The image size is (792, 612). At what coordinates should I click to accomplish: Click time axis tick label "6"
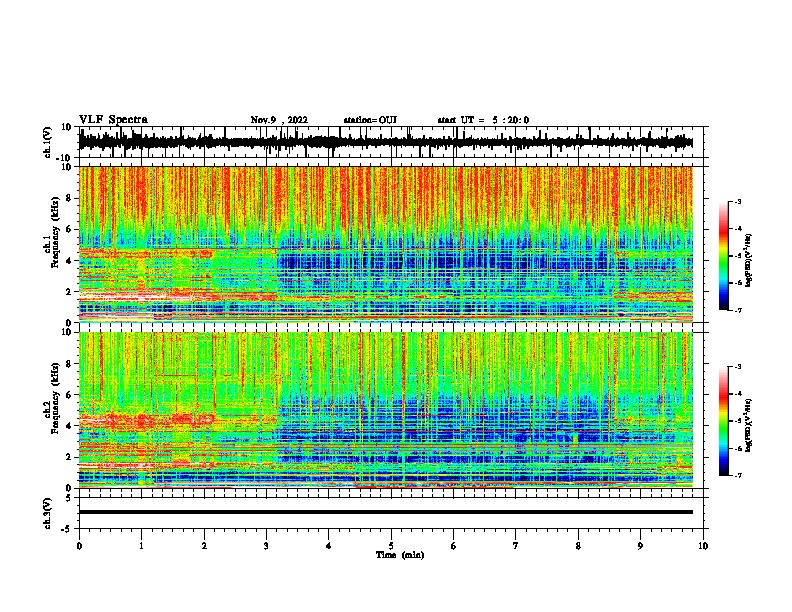pos(453,546)
